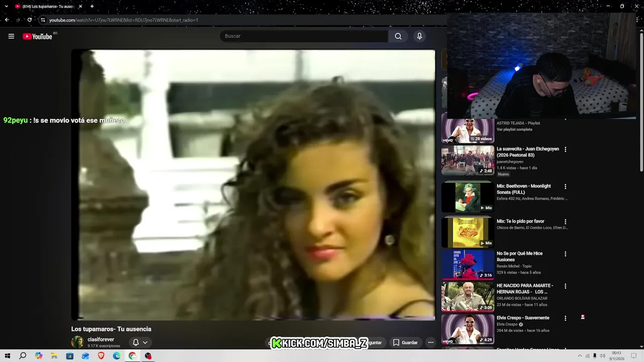Click juanetchegoyen channel name
This screenshot has width=644, height=362.
click(510, 161)
